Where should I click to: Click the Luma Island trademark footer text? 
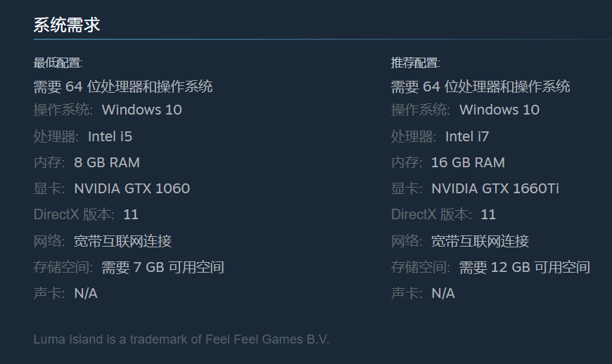click(181, 339)
